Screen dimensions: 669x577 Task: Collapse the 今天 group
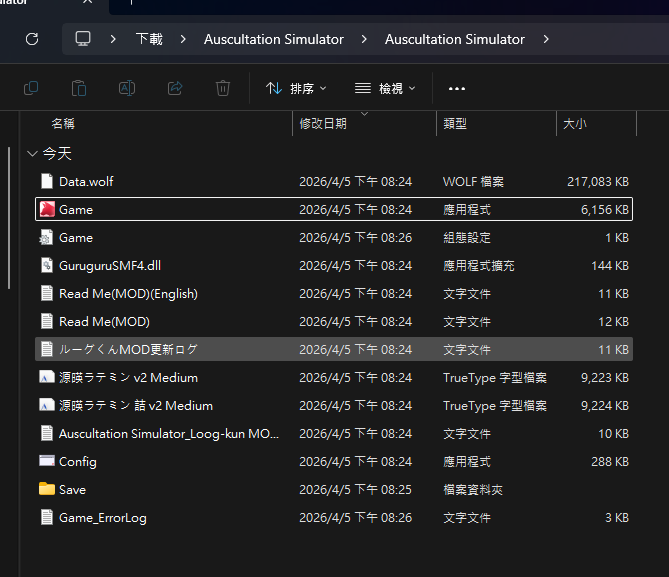(32, 154)
